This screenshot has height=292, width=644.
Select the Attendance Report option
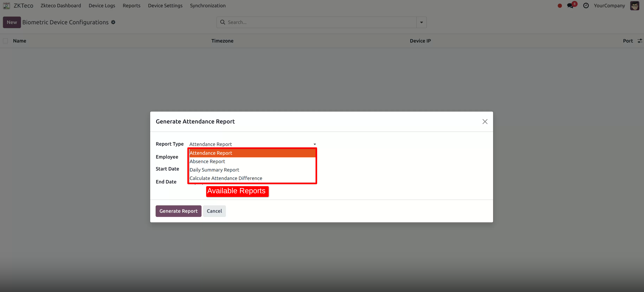coord(211,153)
